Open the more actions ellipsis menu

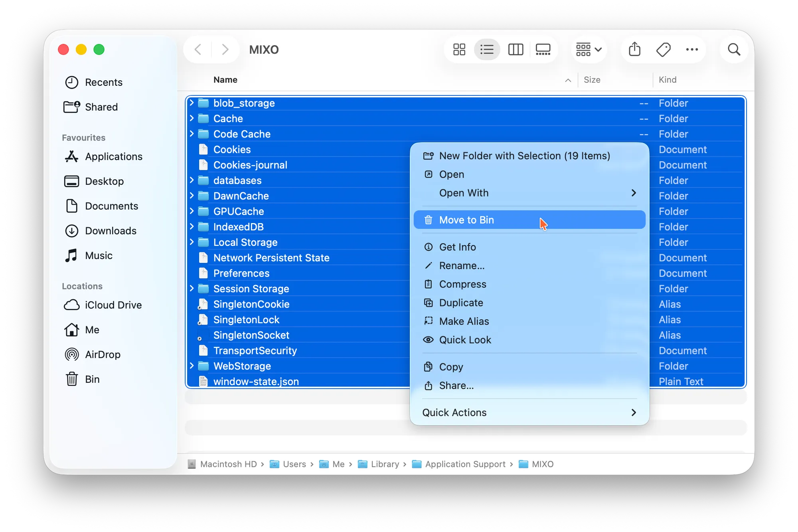(691, 49)
